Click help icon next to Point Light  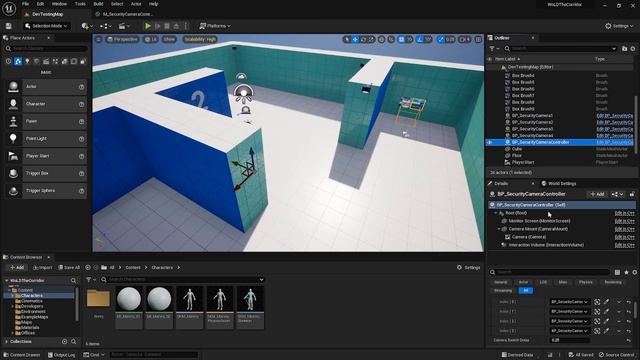click(x=82, y=139)
